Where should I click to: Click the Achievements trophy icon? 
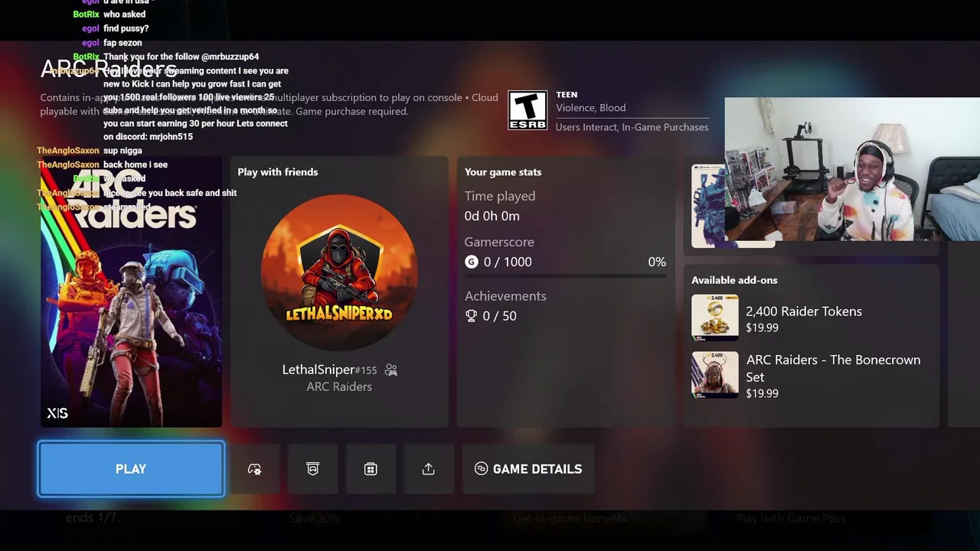[x=471, y=316]
